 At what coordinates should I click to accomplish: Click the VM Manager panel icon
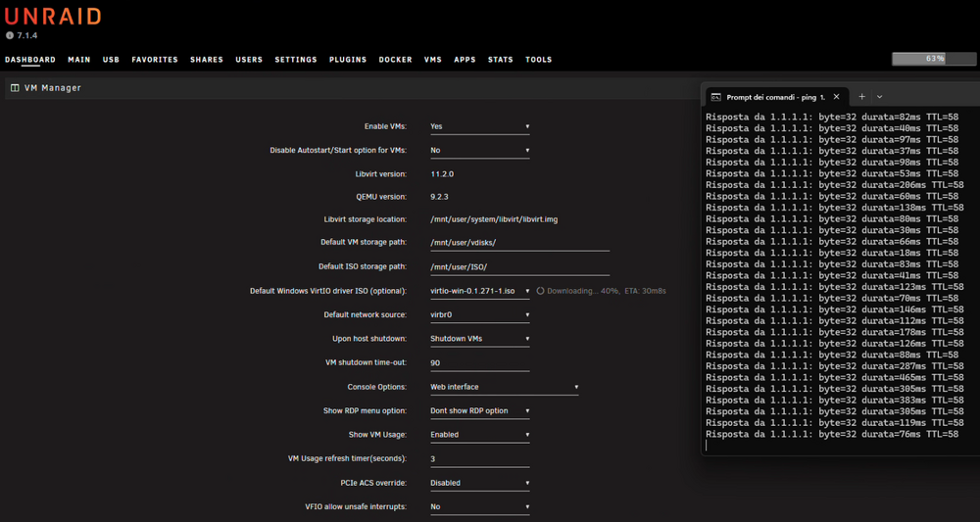[x=15, y=88]
